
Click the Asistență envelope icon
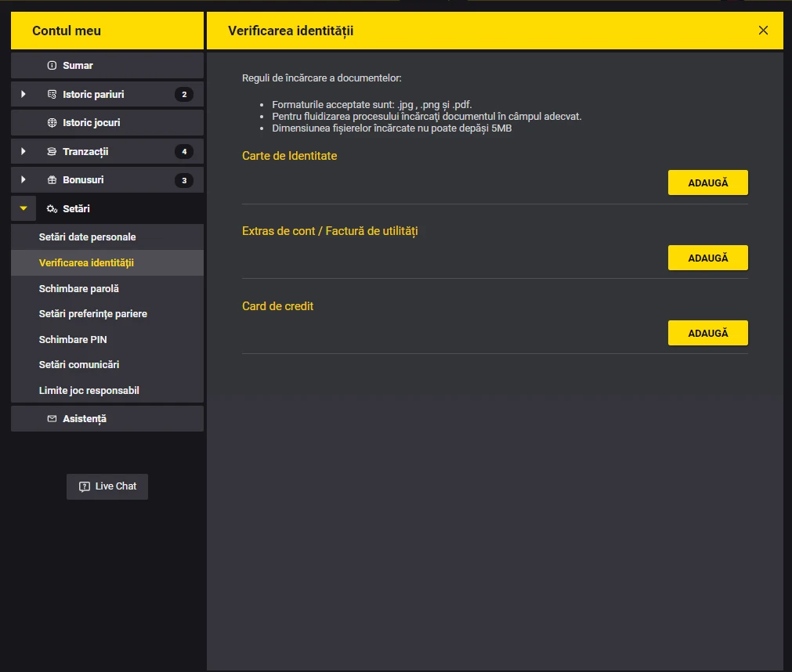coord(52,419)
